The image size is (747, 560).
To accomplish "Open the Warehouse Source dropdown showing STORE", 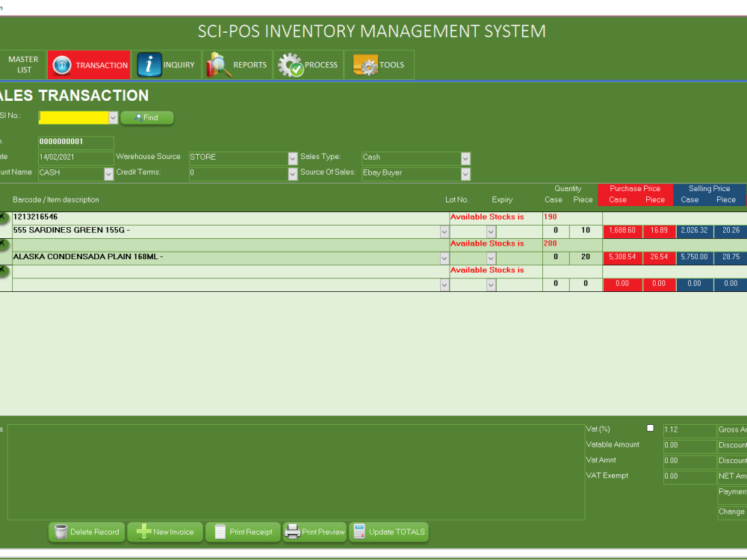I will pos(291,158).
